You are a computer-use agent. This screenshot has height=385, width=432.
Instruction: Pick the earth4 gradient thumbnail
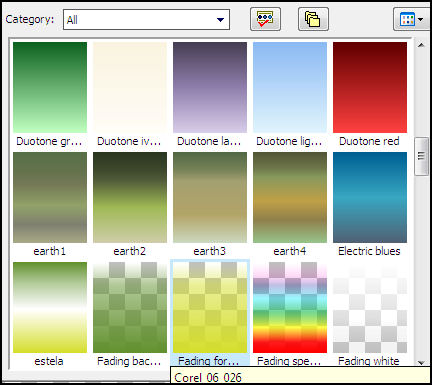290,197
